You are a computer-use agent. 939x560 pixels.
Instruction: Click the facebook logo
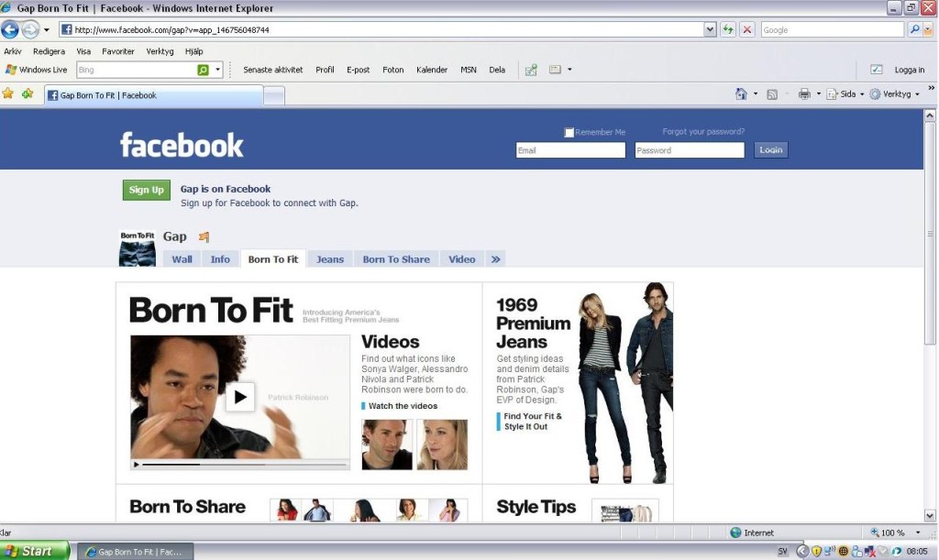(x=182, y=145)
